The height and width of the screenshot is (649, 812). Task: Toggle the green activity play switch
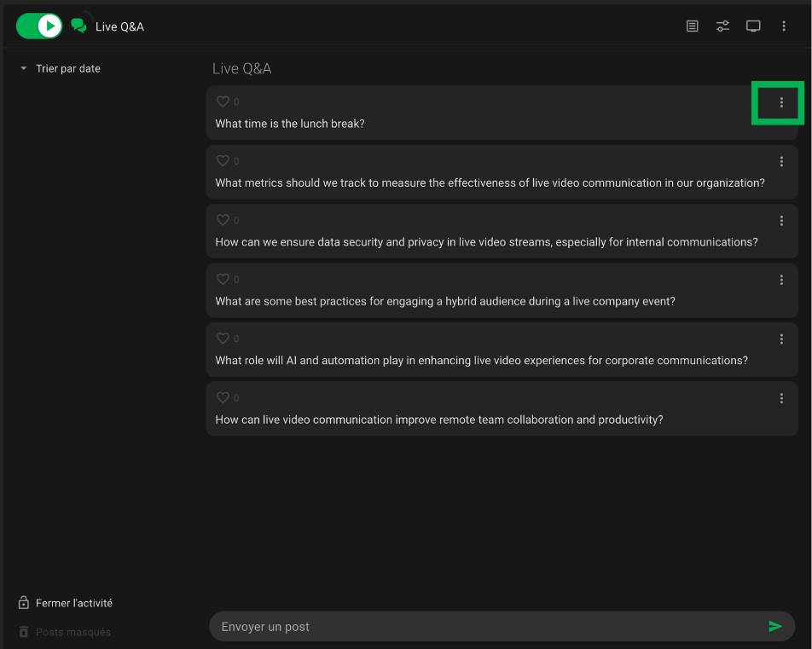click(x=39, y=26)
